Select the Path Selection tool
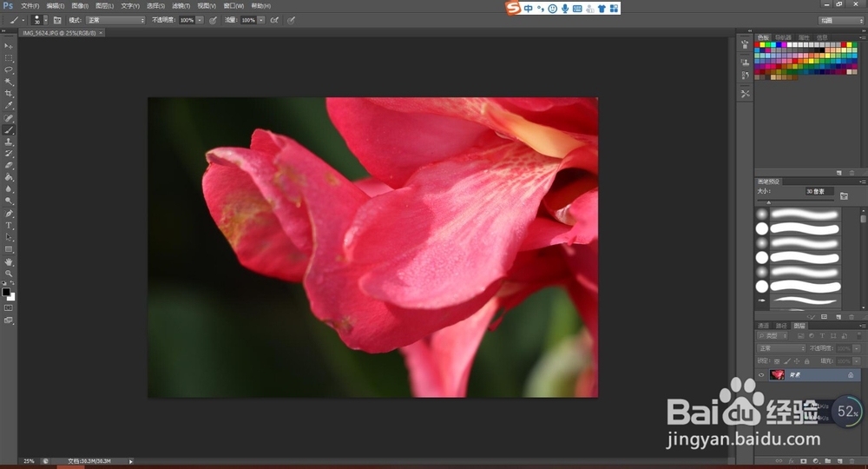Viewport: 868px width, 469px height. 9,237
